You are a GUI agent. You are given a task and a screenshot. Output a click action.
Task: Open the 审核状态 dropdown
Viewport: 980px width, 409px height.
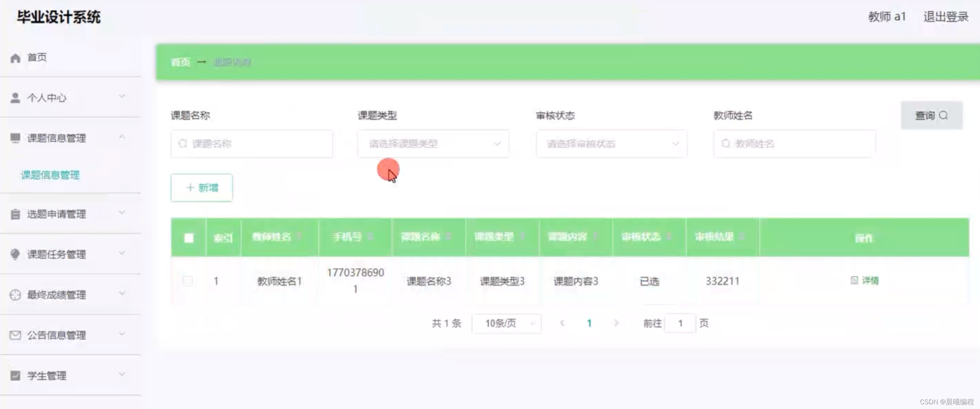[611, 144]
